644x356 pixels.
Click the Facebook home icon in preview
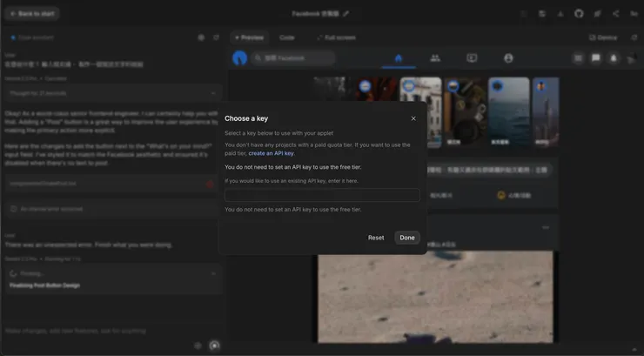pyautogui.click(x=399, y=58)
